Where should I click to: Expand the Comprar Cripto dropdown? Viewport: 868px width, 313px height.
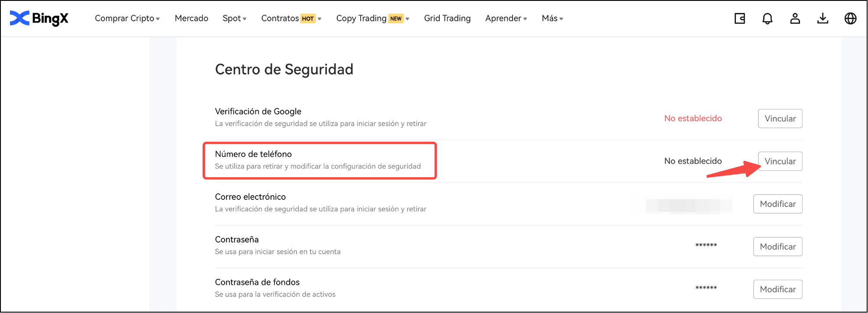point(127,19)
